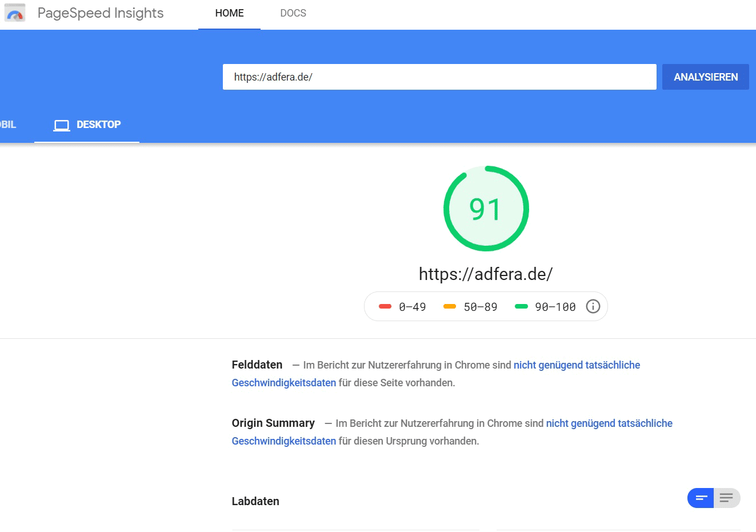
Task: Click the analyzed URL heading https://adfera.de/
Action: click(486, 274)
